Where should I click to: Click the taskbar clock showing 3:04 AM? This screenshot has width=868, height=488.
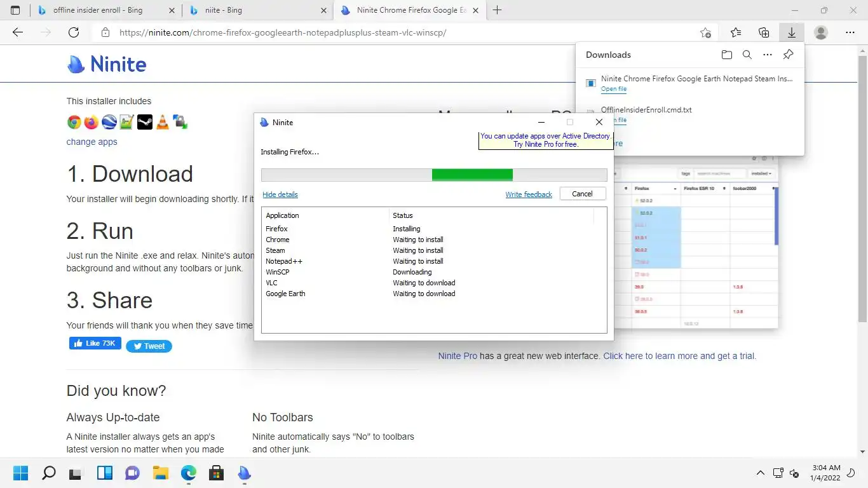[x=826, y=472]
